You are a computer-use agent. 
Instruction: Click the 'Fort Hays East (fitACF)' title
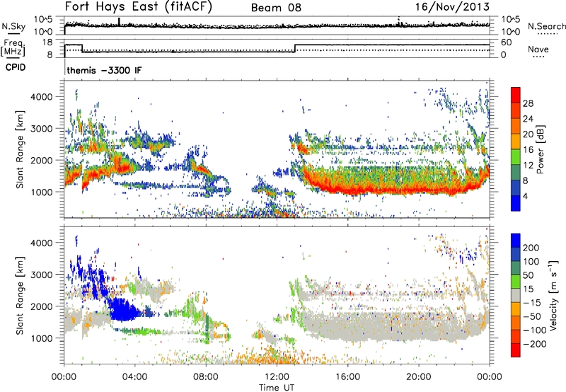(138, 7)
